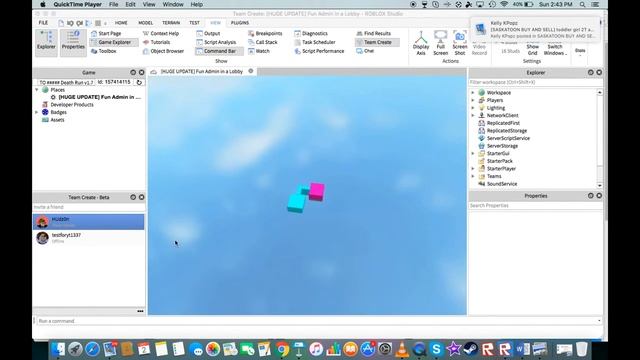
Task: Expand the Players node
Action: (473, 100)
